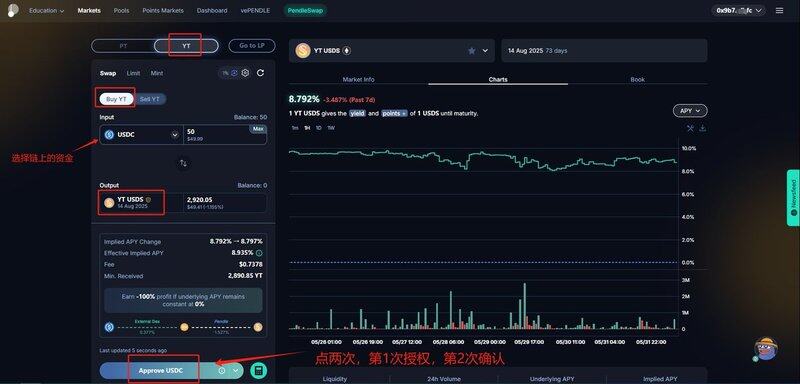Click the output amount 2,920.05 field
Viewport: 800px width, 384px height.
coord(224,203)
